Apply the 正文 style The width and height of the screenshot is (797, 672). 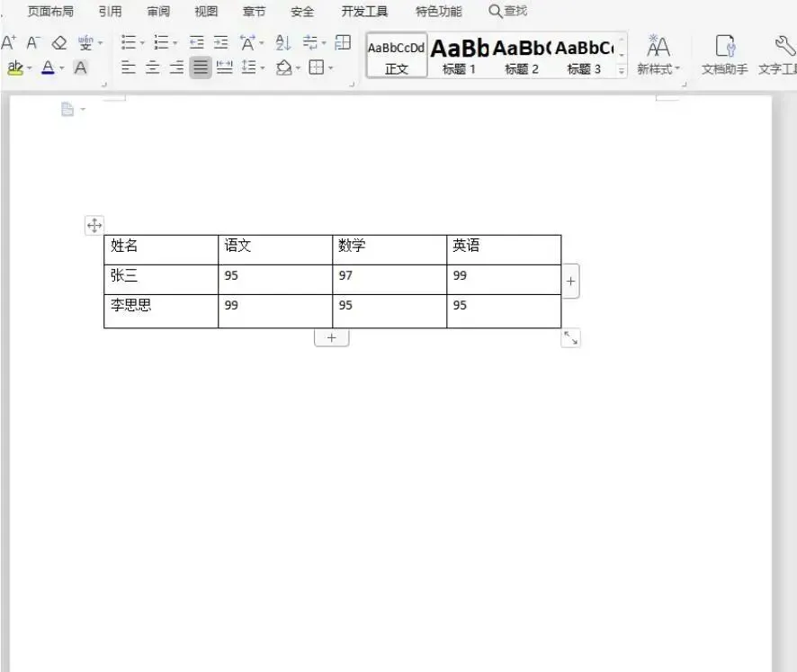397,55
